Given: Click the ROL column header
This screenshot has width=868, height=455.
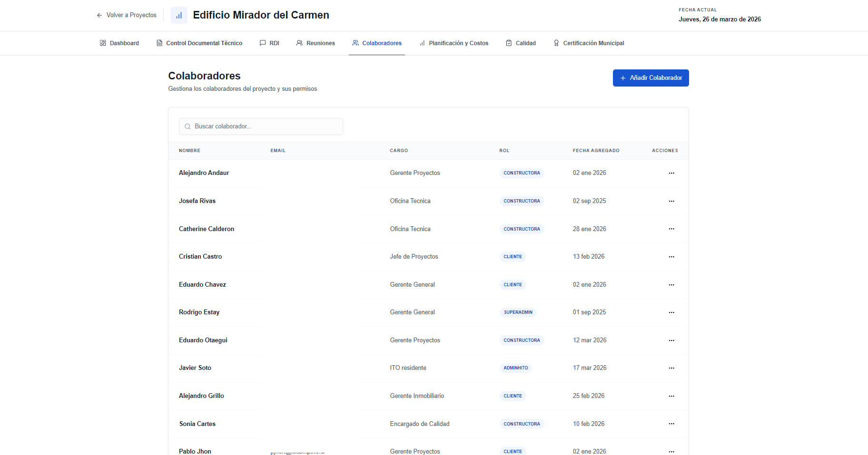Looking at the screenshot, I should [504, 151].
